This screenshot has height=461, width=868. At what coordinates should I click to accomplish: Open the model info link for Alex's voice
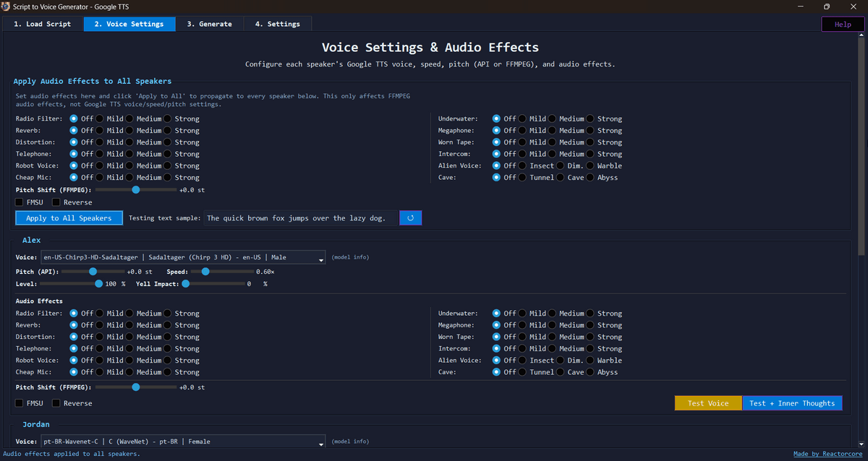coord(350,258)
